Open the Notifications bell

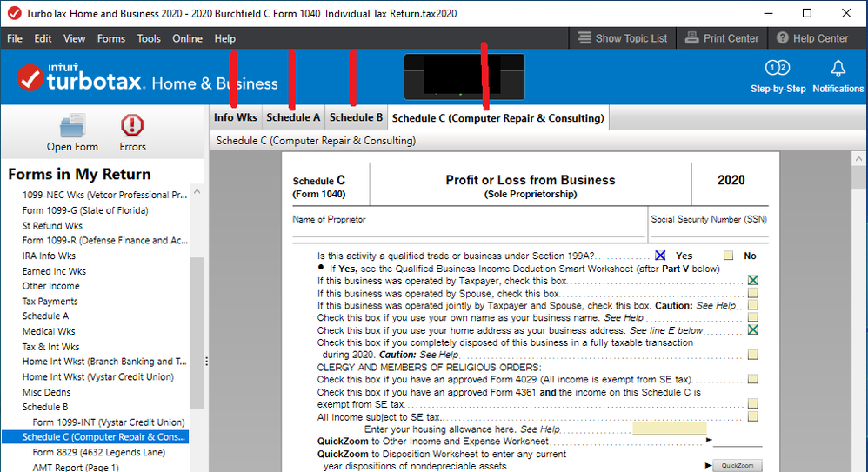click(838, 76)
